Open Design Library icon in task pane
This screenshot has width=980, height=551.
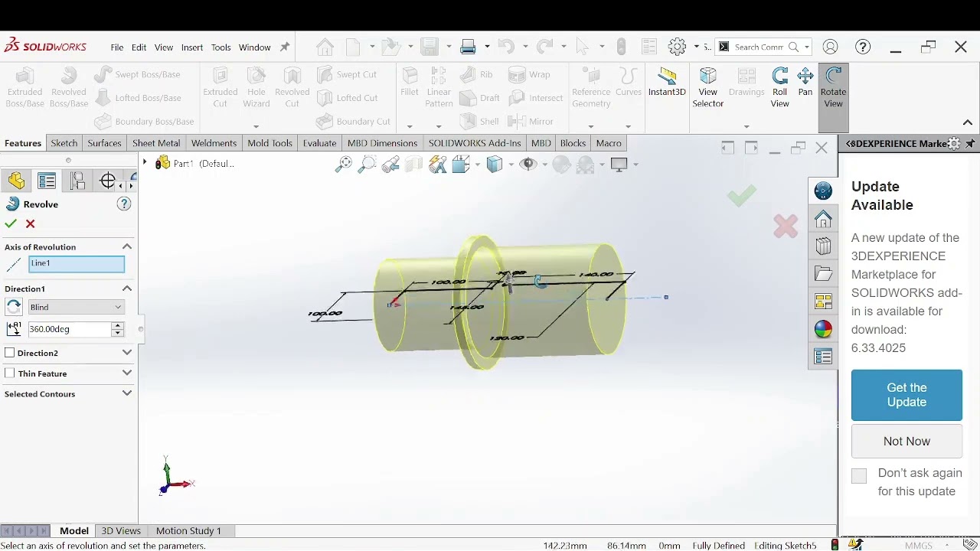pyautogui.click(x=823, y=246)
